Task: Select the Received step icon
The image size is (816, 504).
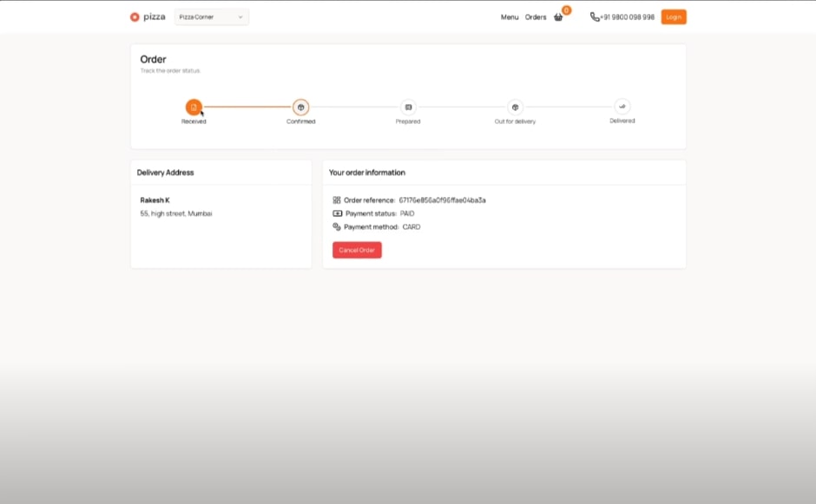Action: pyautogui.click(x=194, y=108)
